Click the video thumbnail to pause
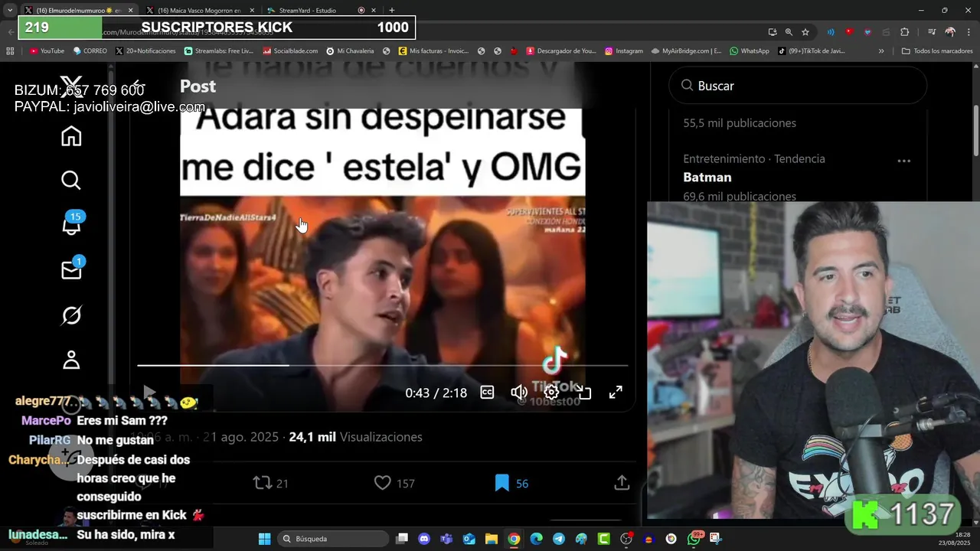This screenshot has width=980, height=551. point(383,260)
